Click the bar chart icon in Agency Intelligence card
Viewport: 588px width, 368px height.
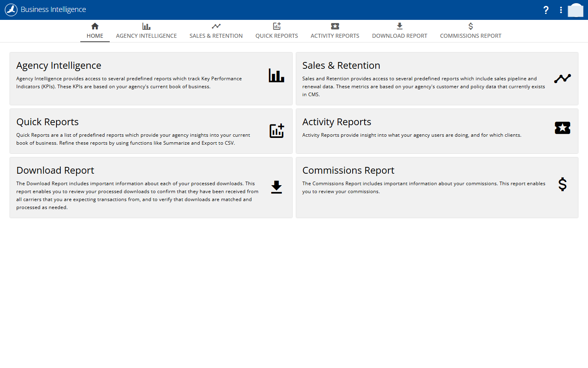276,76
